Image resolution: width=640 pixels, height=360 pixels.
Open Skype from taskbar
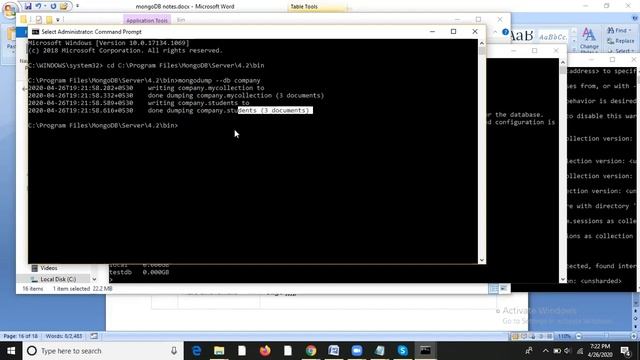coord(402,351)
